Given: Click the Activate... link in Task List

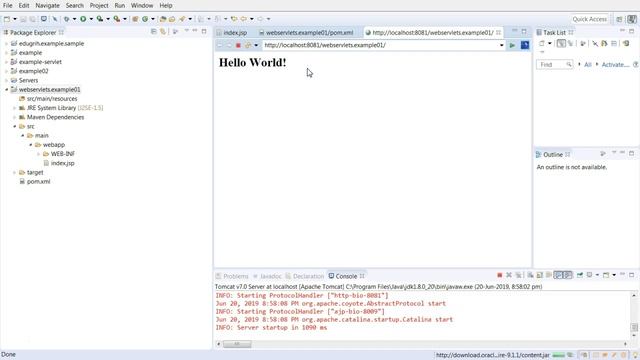Looking at the screenshot, I should 616,64.
